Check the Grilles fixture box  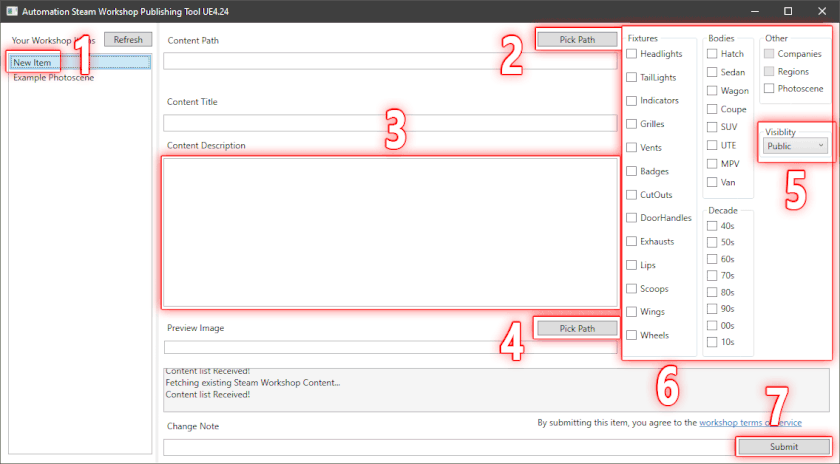coord(632,124)
